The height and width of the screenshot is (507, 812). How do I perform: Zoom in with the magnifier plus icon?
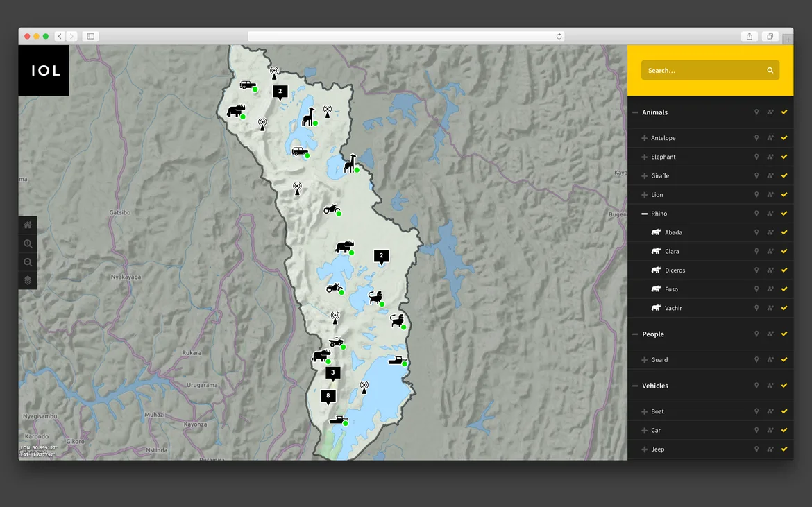coord(28,243)
